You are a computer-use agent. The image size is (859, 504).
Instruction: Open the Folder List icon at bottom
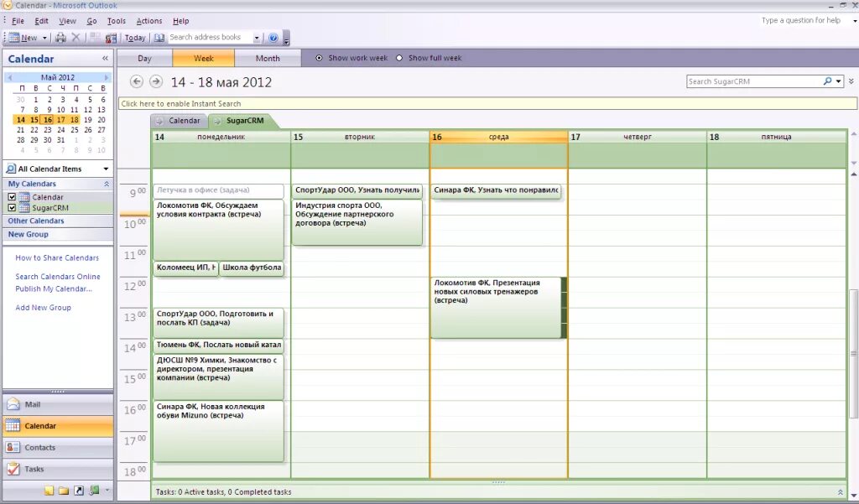(64, 491)
